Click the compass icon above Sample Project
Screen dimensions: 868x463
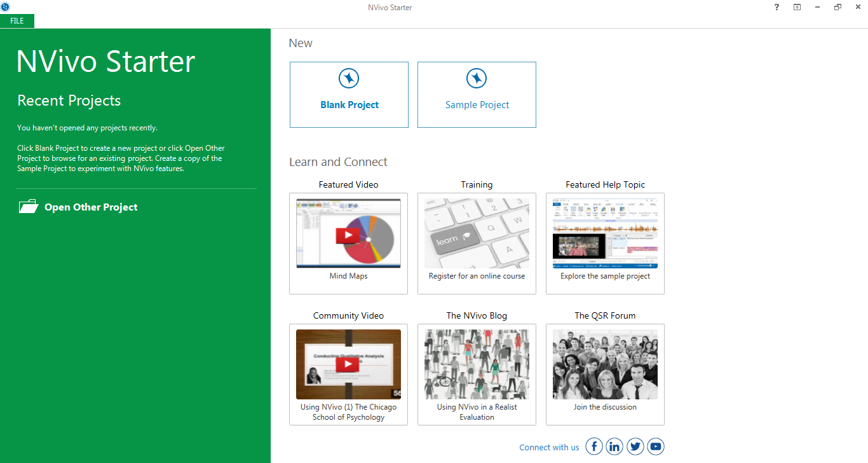tap(477, 79)
